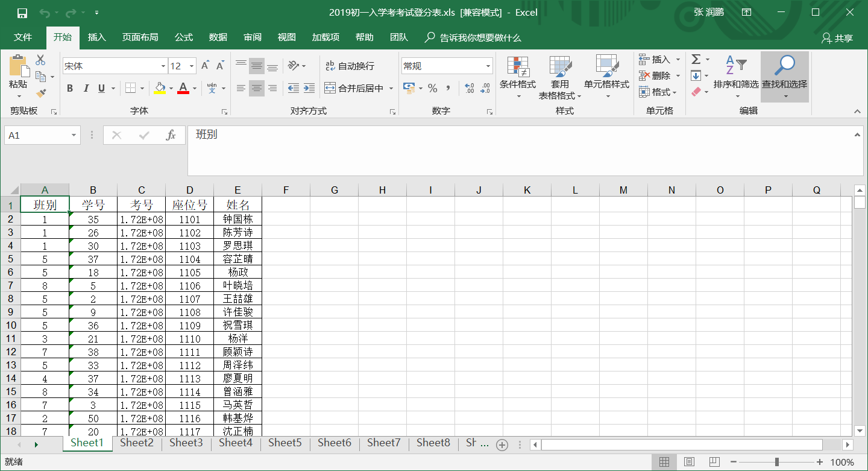
Task: Decrease indent icon
Action: click(294, 88)
